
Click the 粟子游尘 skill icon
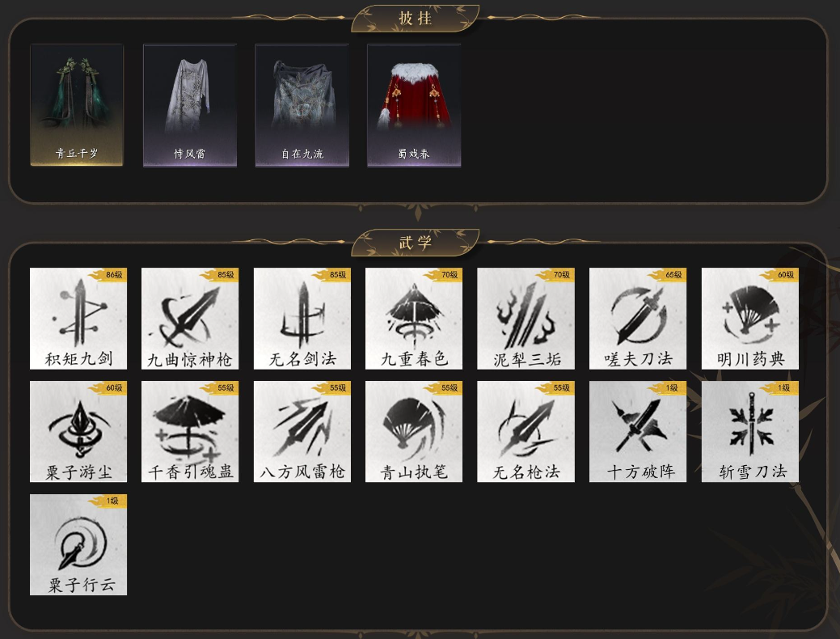(78, 432)
